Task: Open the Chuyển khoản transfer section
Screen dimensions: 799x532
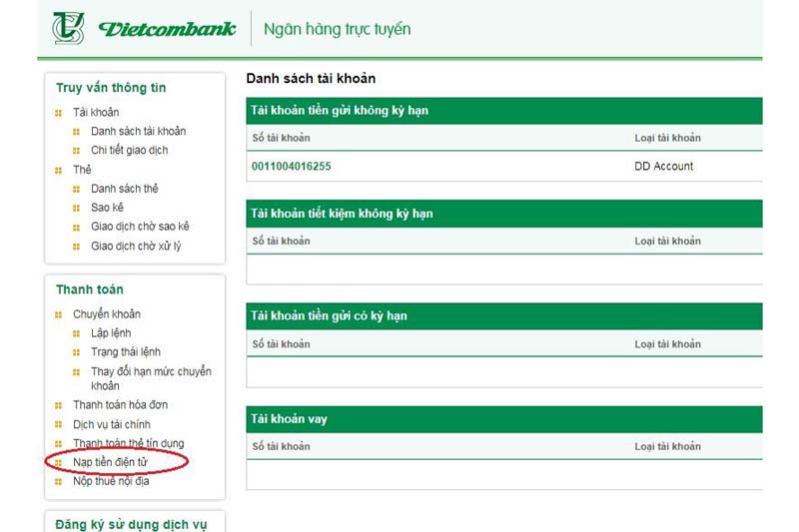Action: pyautogui.click(x=107, y=314)
